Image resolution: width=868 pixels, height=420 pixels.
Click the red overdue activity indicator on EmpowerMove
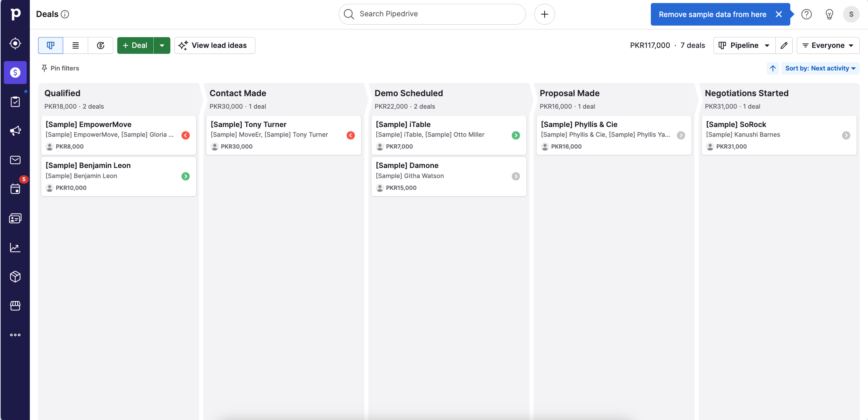click(x=186, y=135)
